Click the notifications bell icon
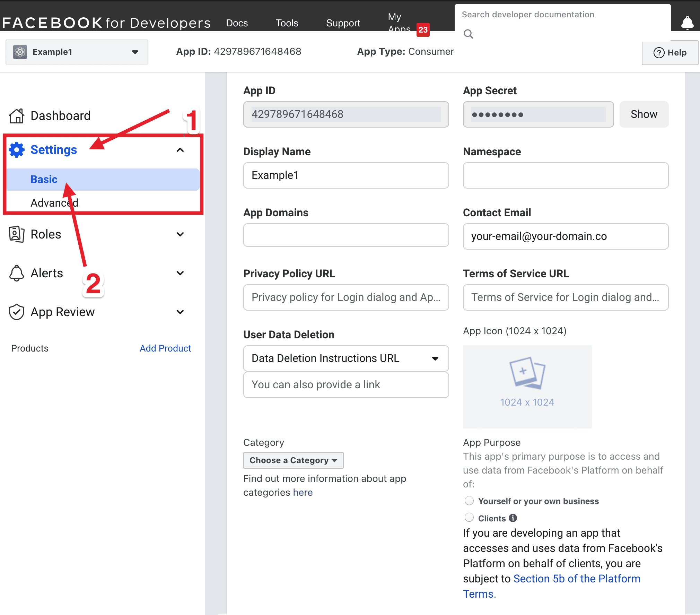Image resolution: width=700 pixels, height=615 pixels. (687, 23)
